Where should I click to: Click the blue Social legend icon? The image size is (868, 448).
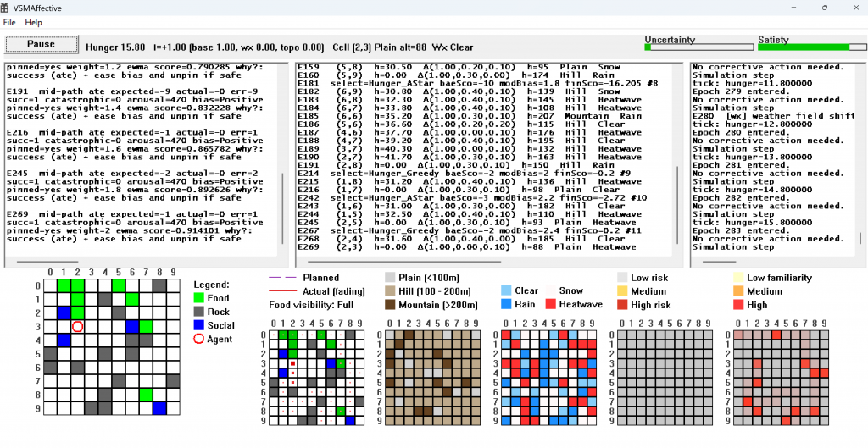pyautogui.click(x=200, y=325)
